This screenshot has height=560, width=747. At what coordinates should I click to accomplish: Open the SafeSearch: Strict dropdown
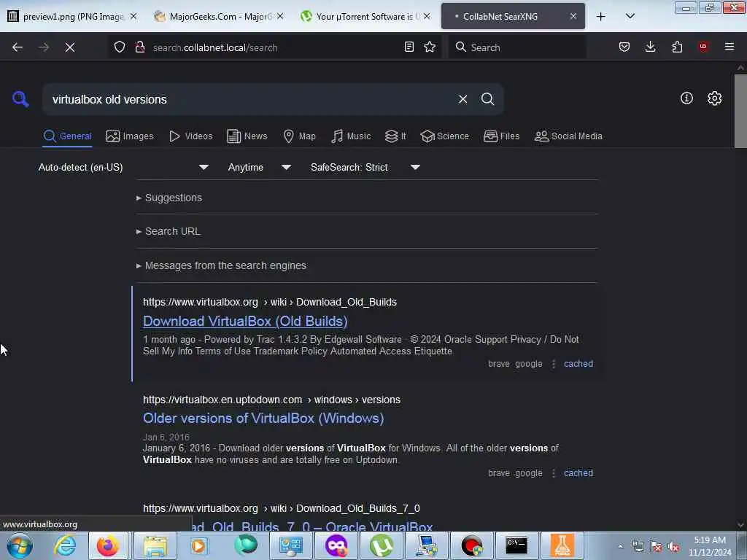click(x=365, y=167)
